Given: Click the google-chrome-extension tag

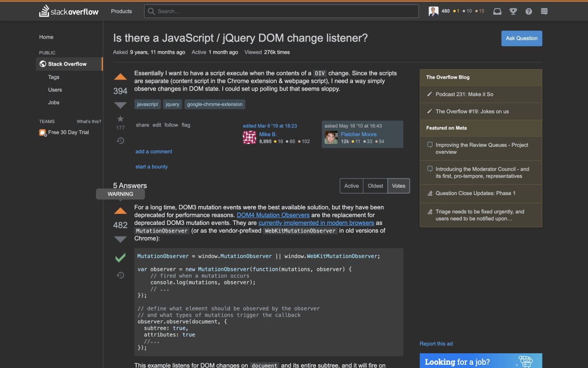Looking at the screenshot, I should click(x=215, y=104).
